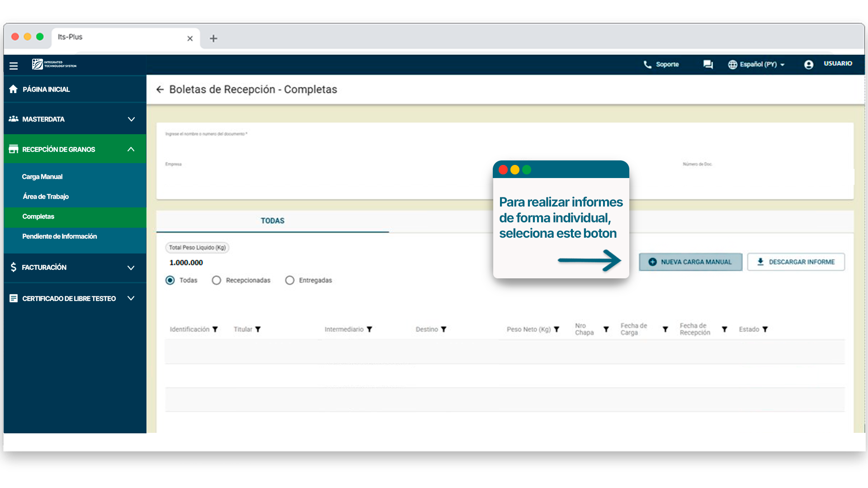Click the back arrow beside Boletas de Recepción
The width and height of the screenshot is (868, 488).
pos(160,89)
